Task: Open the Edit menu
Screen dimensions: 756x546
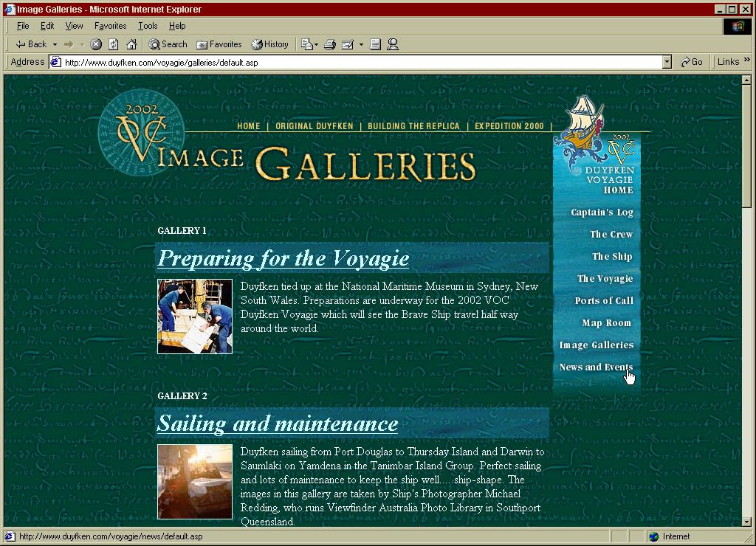Action: coord(47,26)
